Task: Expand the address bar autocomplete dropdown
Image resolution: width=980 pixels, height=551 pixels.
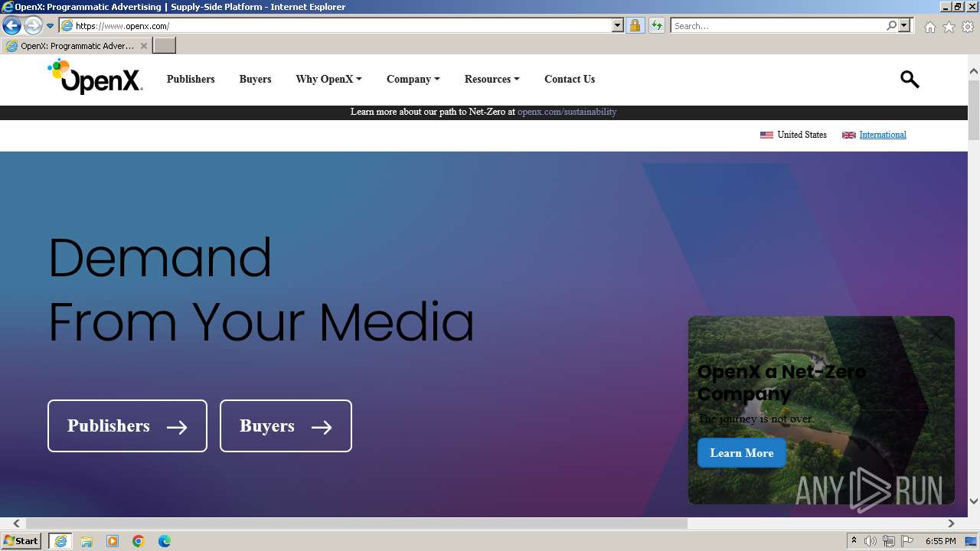Action: click(x=618, y=25)
